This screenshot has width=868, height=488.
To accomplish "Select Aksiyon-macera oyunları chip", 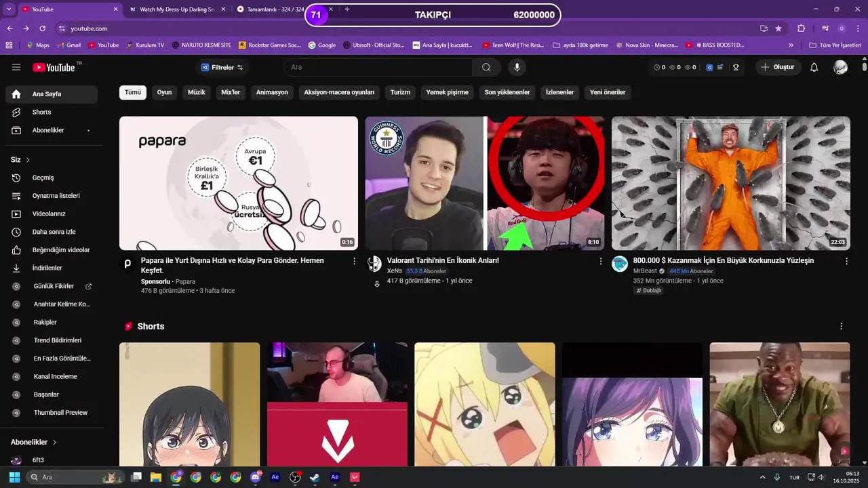I will pyautogui.click(x=339, y=92).
